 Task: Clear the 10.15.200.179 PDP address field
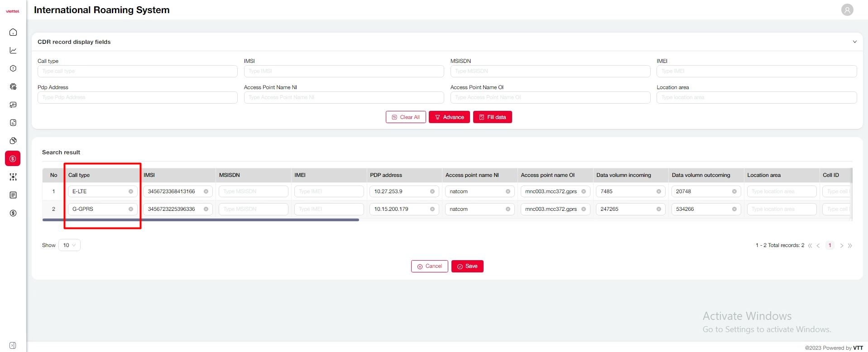coord(432,209)
